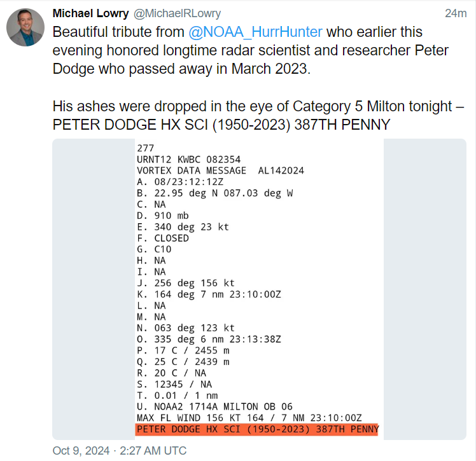Click the MAX FL WIND 156 KT line
The width and height of the screenshot is (476, 461).
coord(249,418)
